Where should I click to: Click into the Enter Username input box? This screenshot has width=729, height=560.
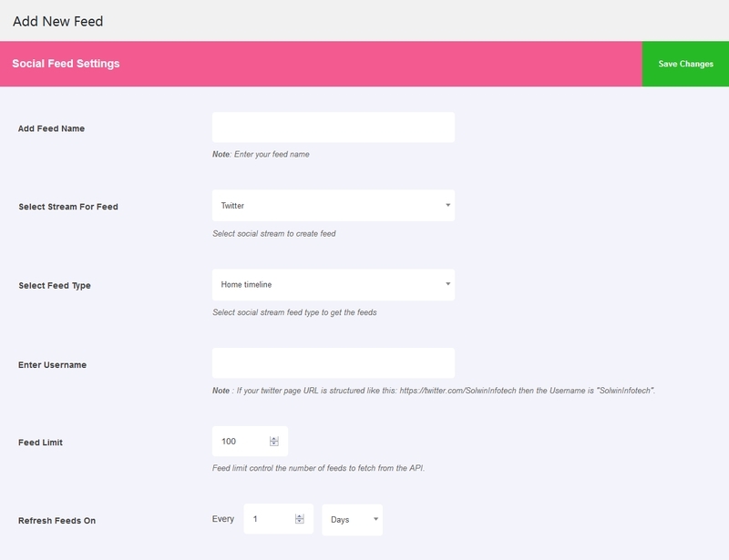tap(333, 363)
